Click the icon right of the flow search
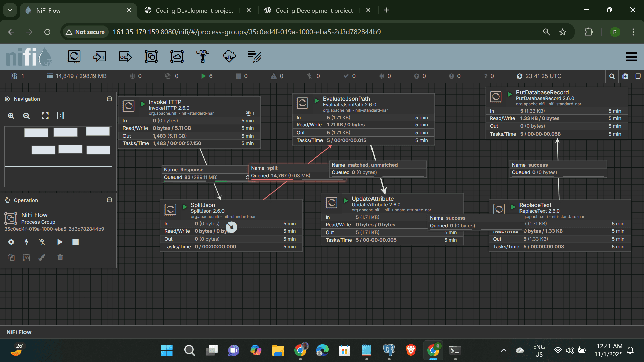 [x=625, y=76]
